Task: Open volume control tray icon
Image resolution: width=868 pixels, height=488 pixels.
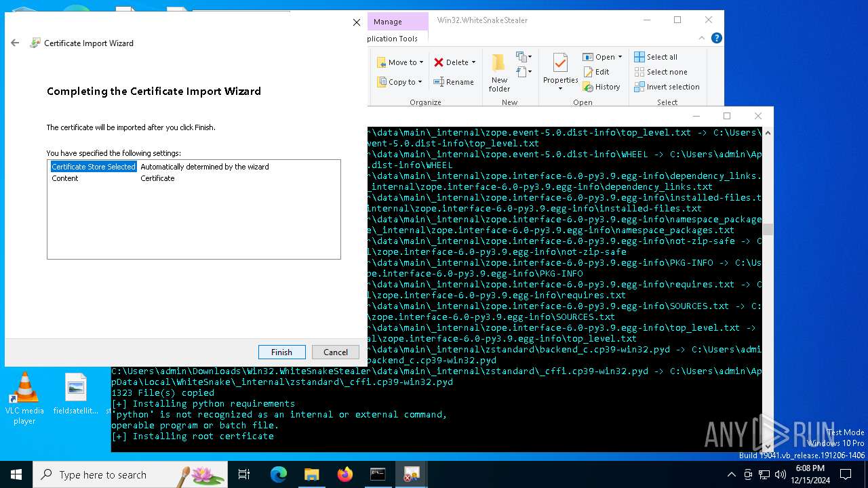Action: click(x=781, y=474)
